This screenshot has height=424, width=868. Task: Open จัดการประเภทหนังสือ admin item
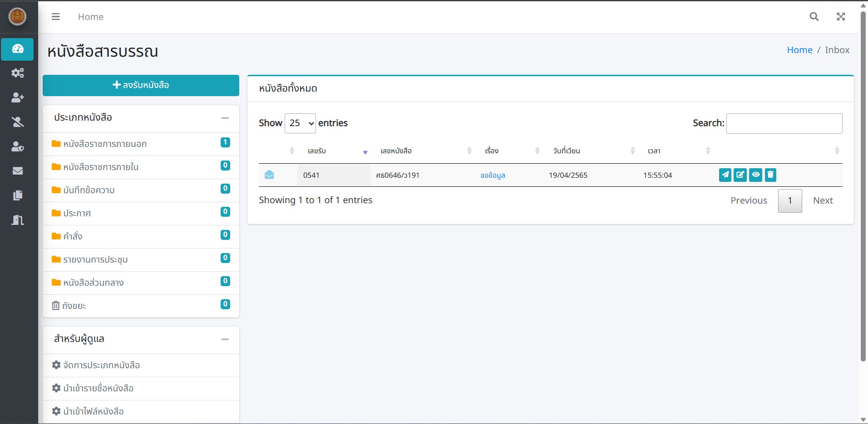click(141, 366)
